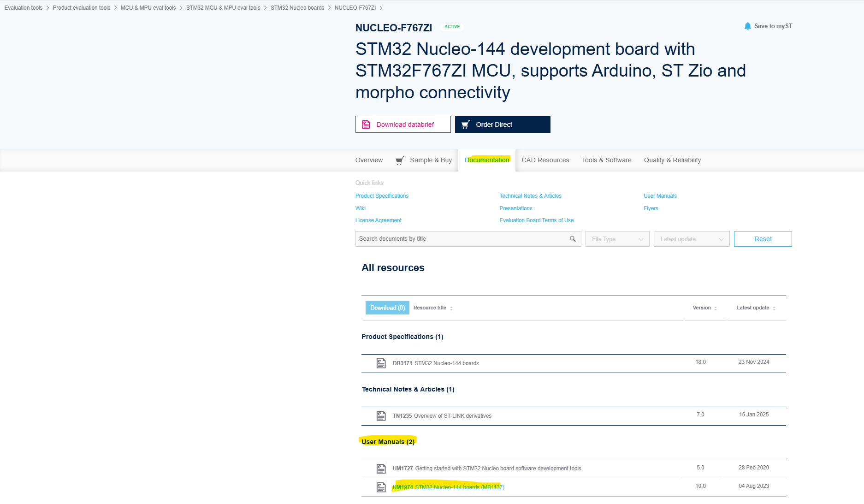Switch to the CAD Resources tab

tap(545, 160)
